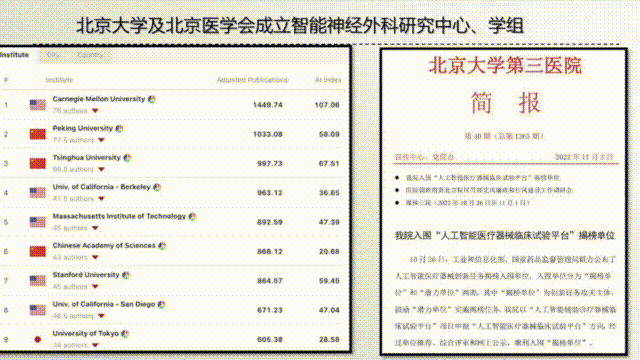This screenshot has height=360, width=640.
Task: Switch to the Country tab
Action: (x=90, y=55)
